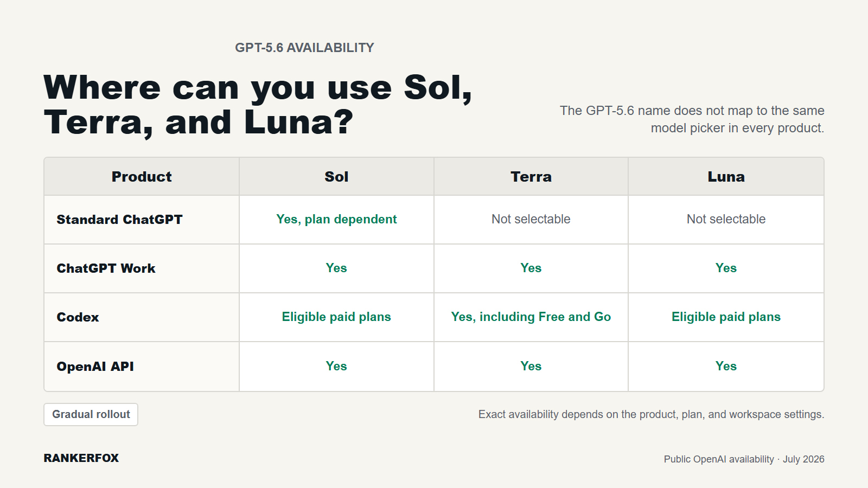
Task: Click the 'Public OpenAI availability · July 2026' note
Action: (744, 459)
